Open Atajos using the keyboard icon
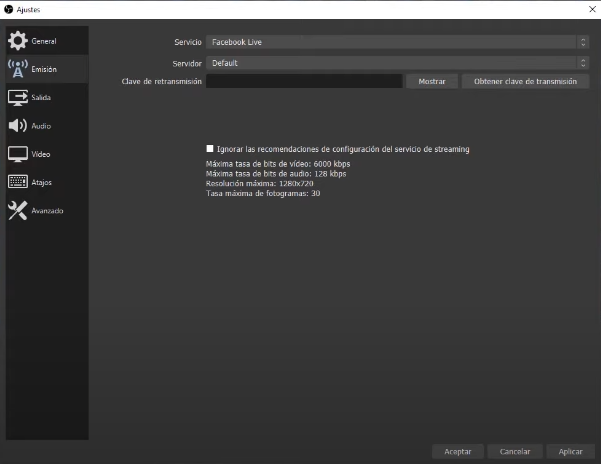This screenshot has height=464, width=601. pos(17,182)
